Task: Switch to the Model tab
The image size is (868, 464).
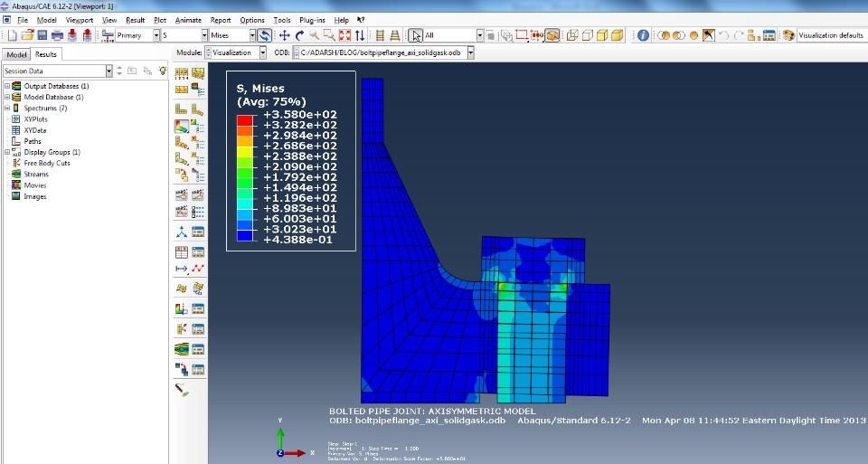Action: [x=16, y=54]
